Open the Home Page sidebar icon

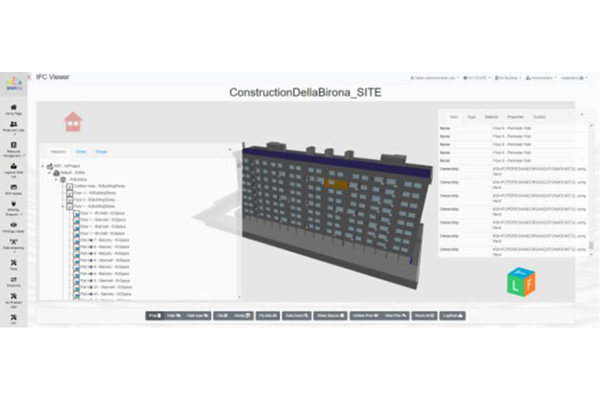click(x=13, y=109)
